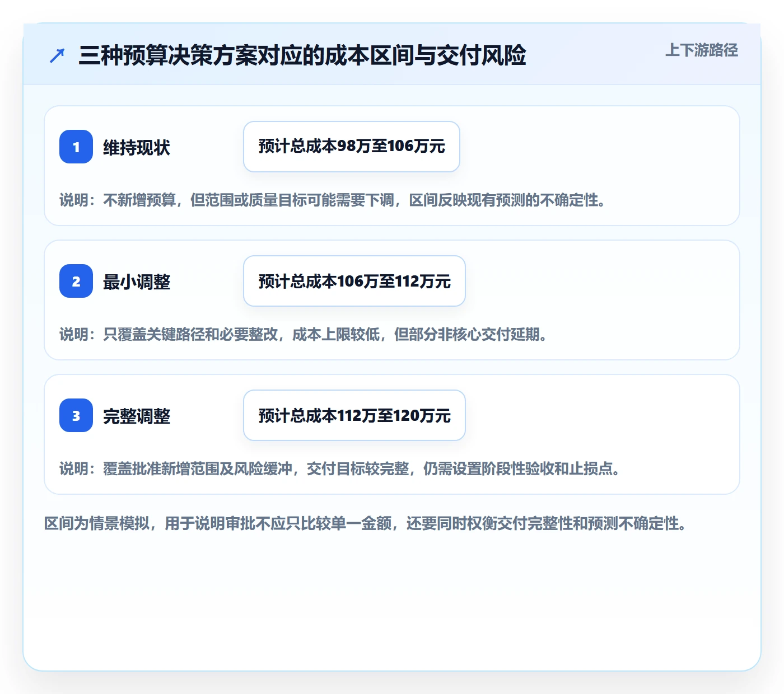Image resolution: width=784 pixels, height=694 pixels.
Task: Click the number 3 badge for 完整调整
Action: (x=76, y=415)
